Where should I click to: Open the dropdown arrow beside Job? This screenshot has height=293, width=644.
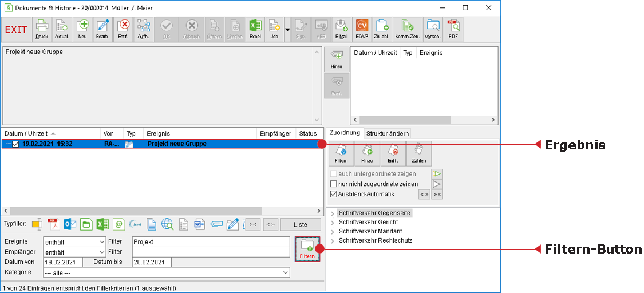[287, 30]
